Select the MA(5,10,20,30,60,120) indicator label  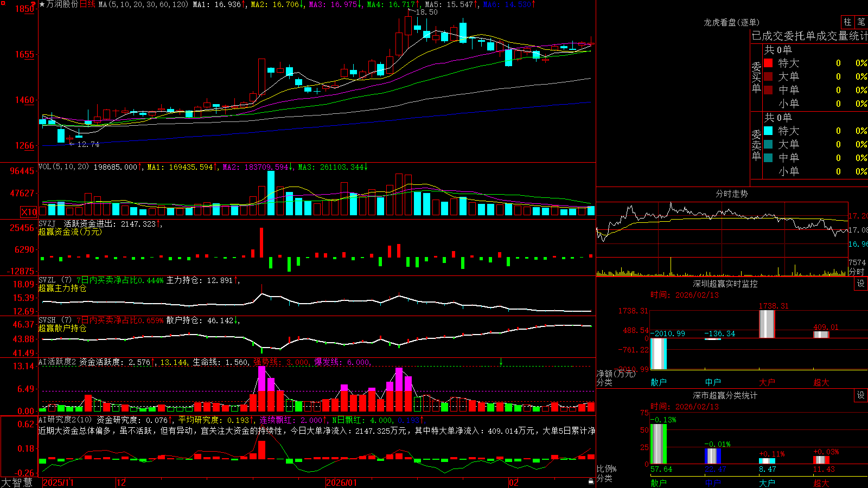(143, 4)
